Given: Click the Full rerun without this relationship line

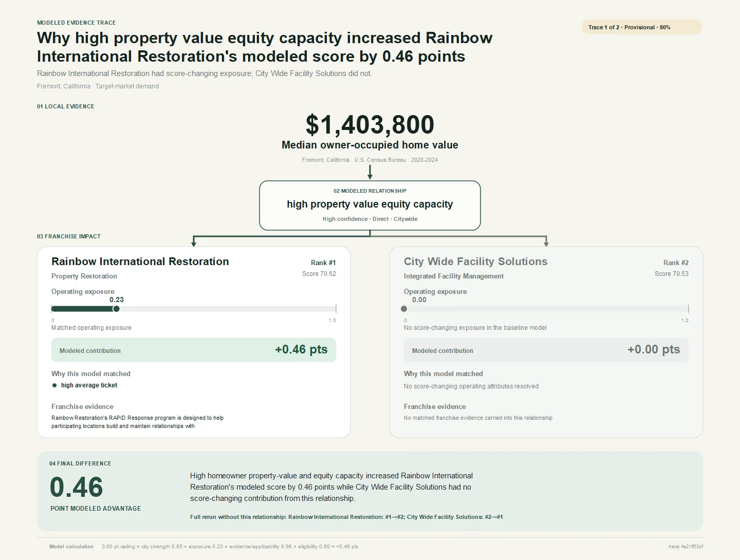Looking at the screenshot, I should click(x=346, y=517).
